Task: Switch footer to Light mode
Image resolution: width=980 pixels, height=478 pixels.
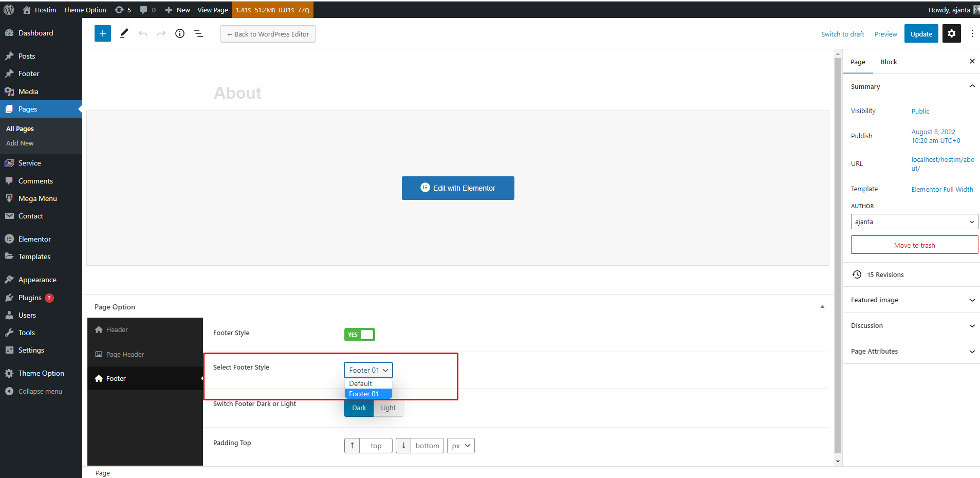Action: click(x=388, y=408)
